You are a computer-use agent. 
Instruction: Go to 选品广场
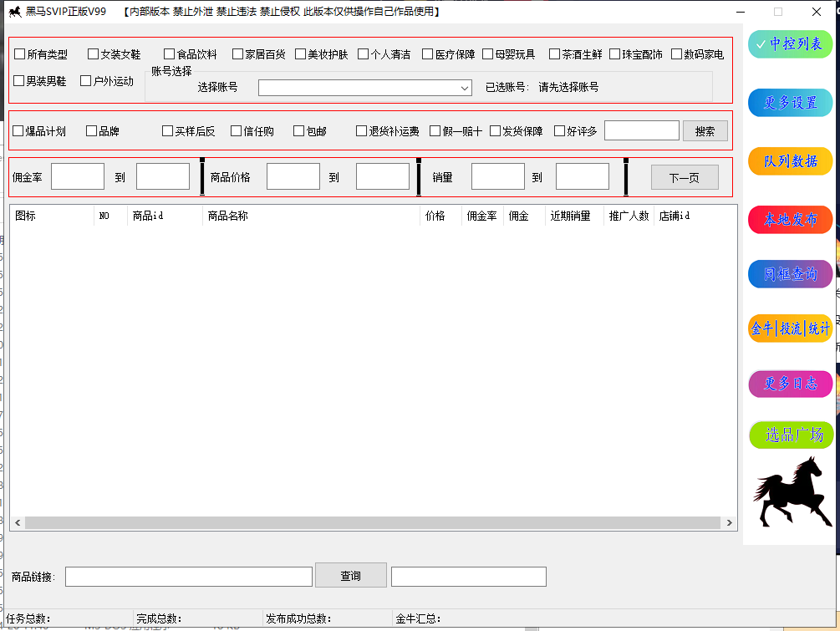[x=791, y=435]
